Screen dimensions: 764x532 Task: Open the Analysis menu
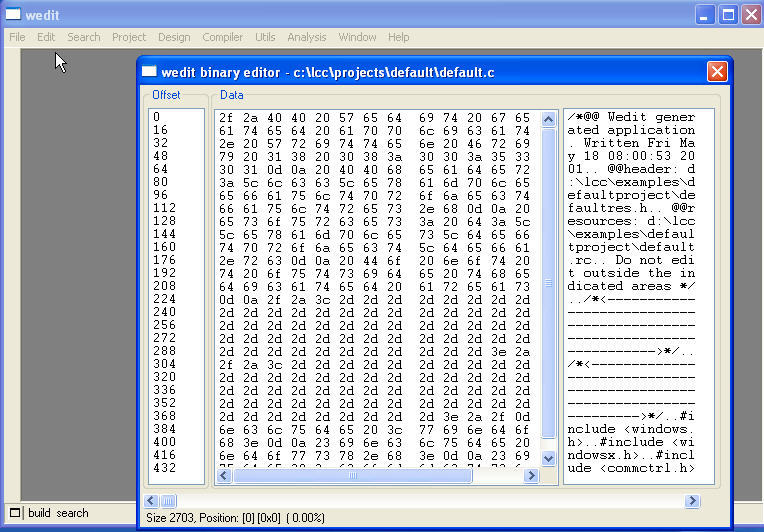[x=306, y=37]
